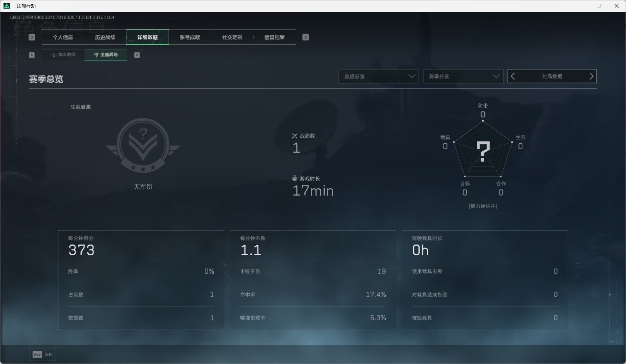The height and width of the screenshot is (364, 626).
Task: Expand the 赛季总览 dropdown
Action: [x=463, y=76]
